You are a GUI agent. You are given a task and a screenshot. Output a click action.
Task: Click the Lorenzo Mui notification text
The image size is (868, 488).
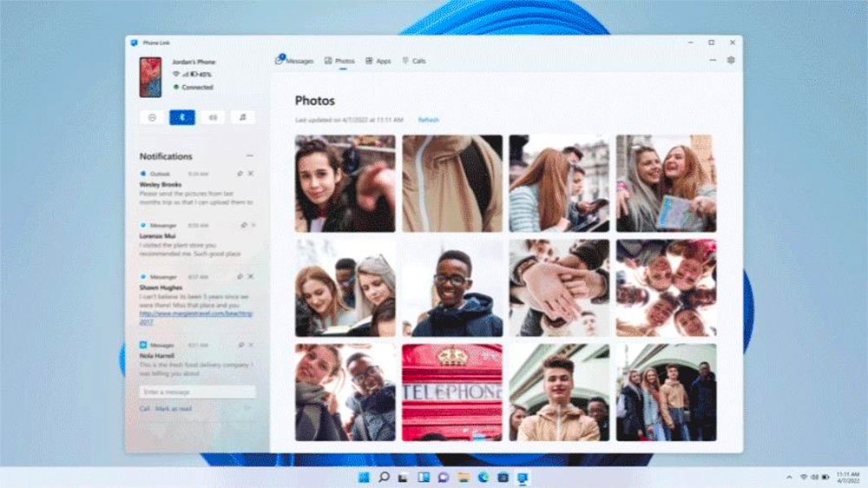190,249
